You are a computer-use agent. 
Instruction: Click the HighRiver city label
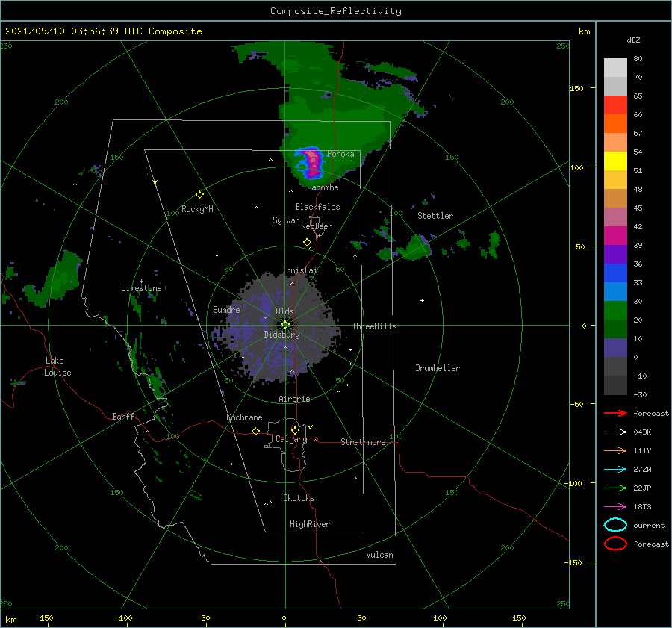[x=310, y=524]
